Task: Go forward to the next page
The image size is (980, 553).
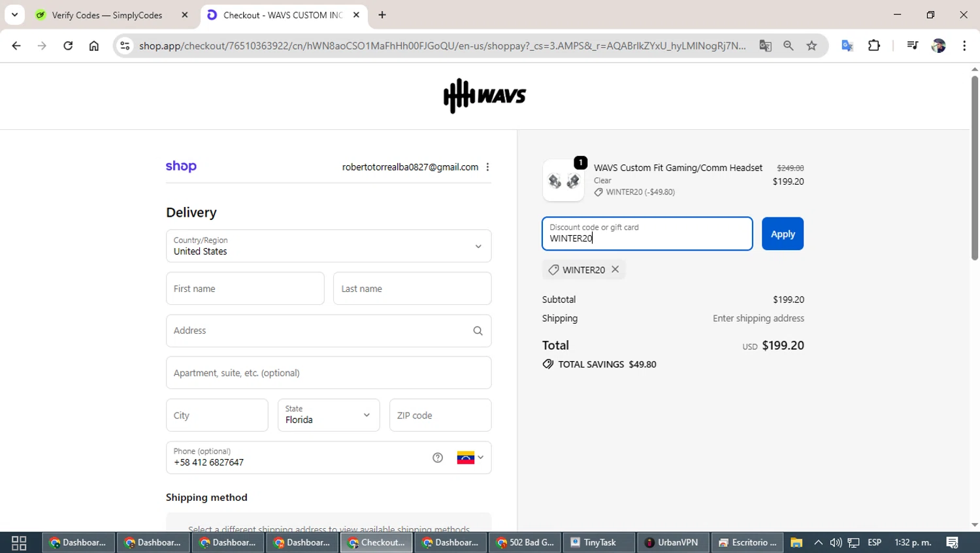Action: click(x=42, y=46)
